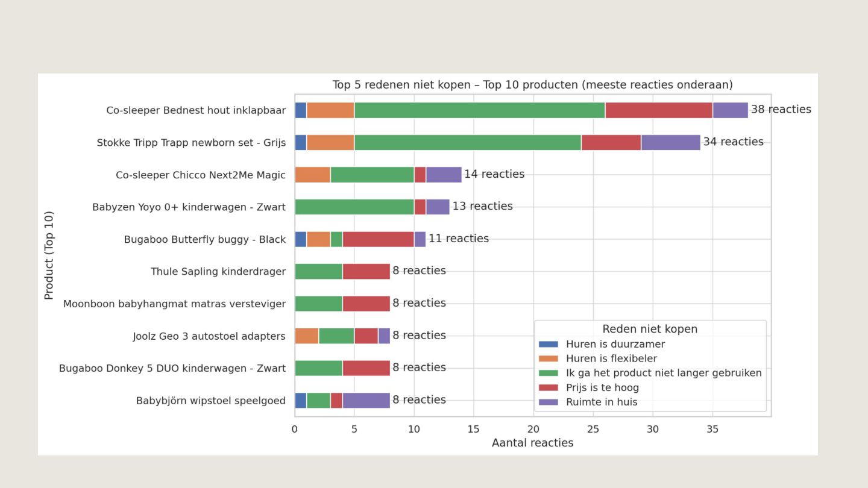Select the label 'Thule Sapling kinderdrager'
The image size is (868, 488).
pos(218,272)
